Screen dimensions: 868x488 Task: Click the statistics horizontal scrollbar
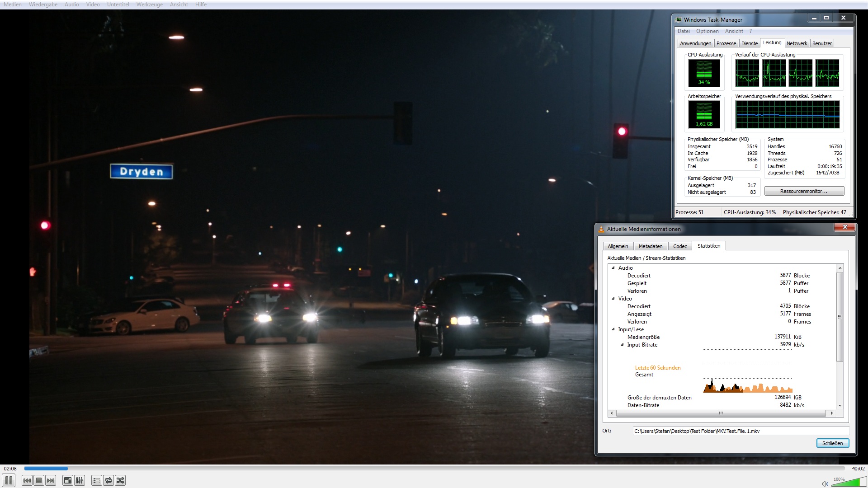[x=721, y=413]
